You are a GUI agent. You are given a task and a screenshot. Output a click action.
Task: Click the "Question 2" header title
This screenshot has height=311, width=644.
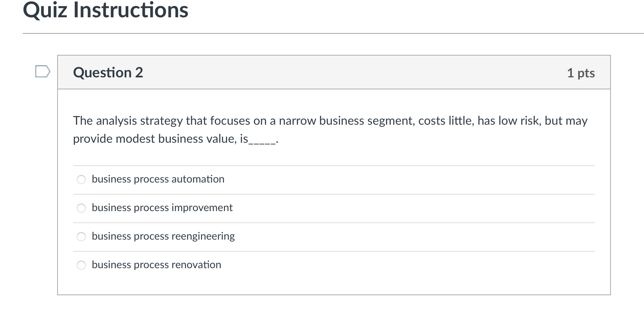(108, 72)
